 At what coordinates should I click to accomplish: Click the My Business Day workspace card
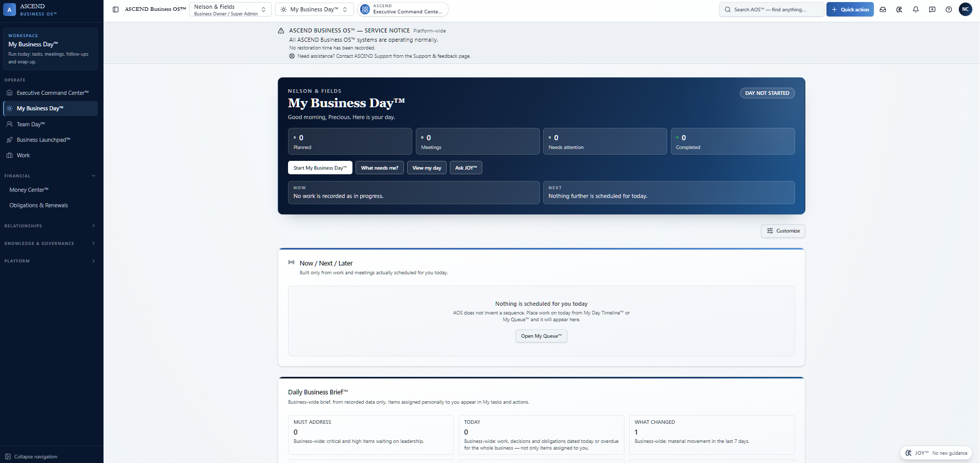pos(50,49)
